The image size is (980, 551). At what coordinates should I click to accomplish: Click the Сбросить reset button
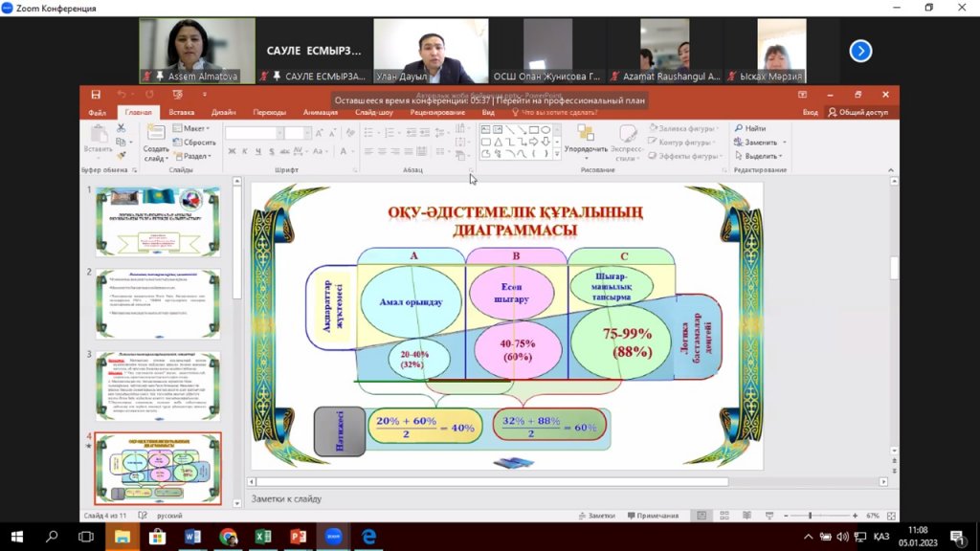point(194,142)
